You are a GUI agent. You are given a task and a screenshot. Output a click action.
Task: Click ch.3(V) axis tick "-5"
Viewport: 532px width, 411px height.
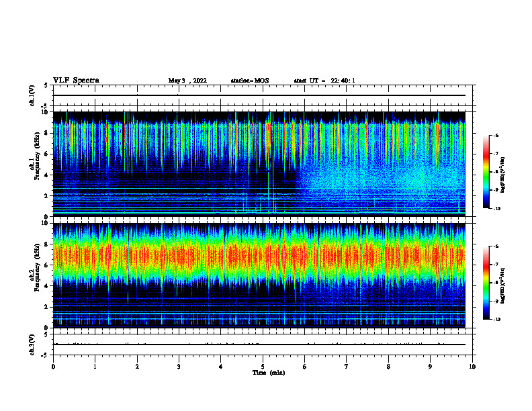(45, 355)
